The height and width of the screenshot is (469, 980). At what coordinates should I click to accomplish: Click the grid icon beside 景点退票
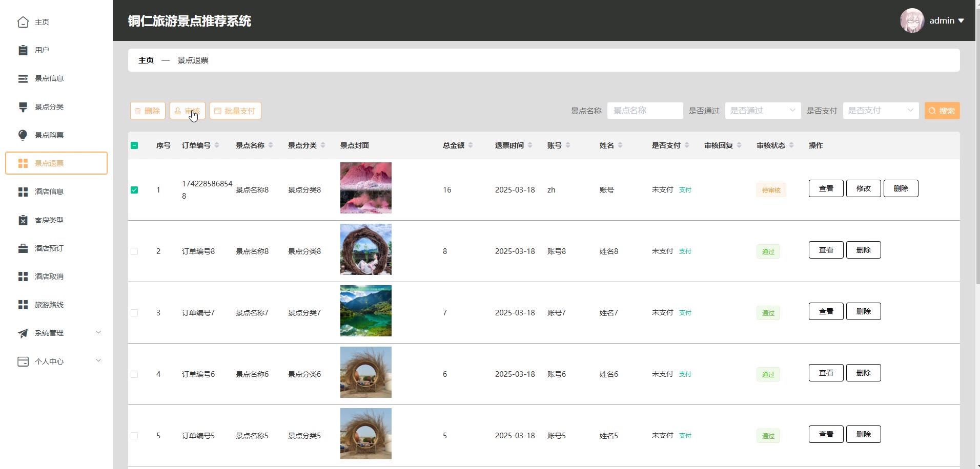23,163
